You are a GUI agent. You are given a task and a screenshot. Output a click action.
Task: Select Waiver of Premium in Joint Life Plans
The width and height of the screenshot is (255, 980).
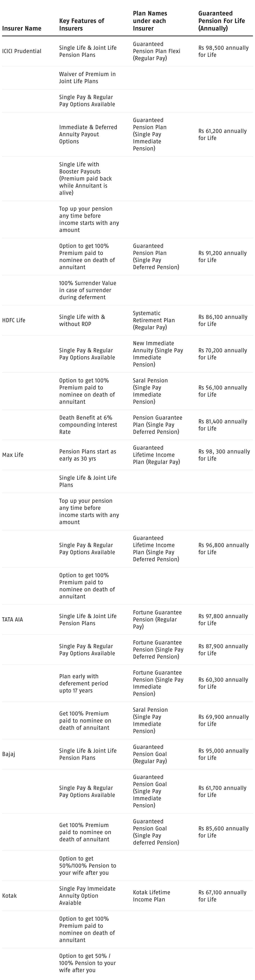pos(87,78)
